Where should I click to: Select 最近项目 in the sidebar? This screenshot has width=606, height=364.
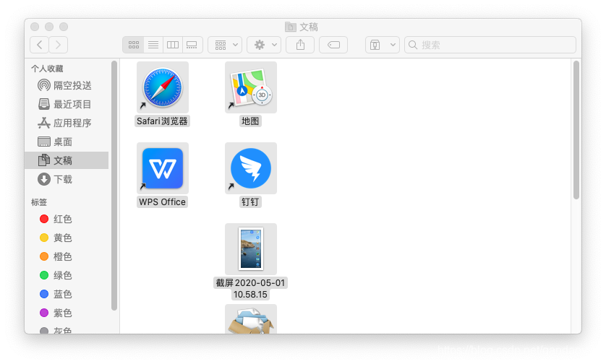(67, 104)
